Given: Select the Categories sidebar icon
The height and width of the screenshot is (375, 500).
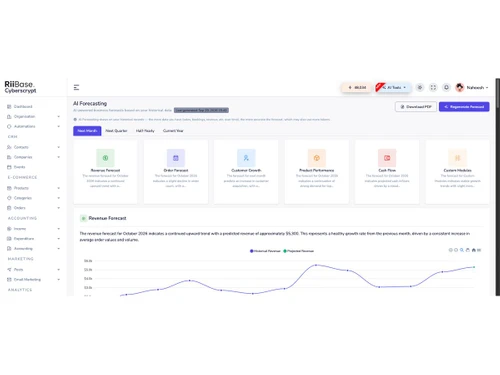Looking at the screenshot, I should click(x=9, y=198).
